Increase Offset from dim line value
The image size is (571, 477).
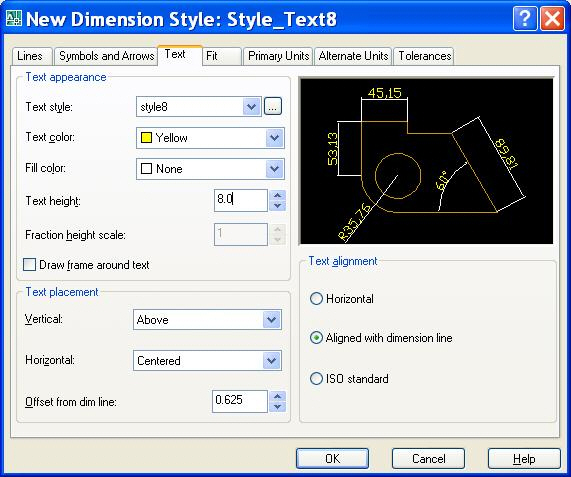(277, 397)
